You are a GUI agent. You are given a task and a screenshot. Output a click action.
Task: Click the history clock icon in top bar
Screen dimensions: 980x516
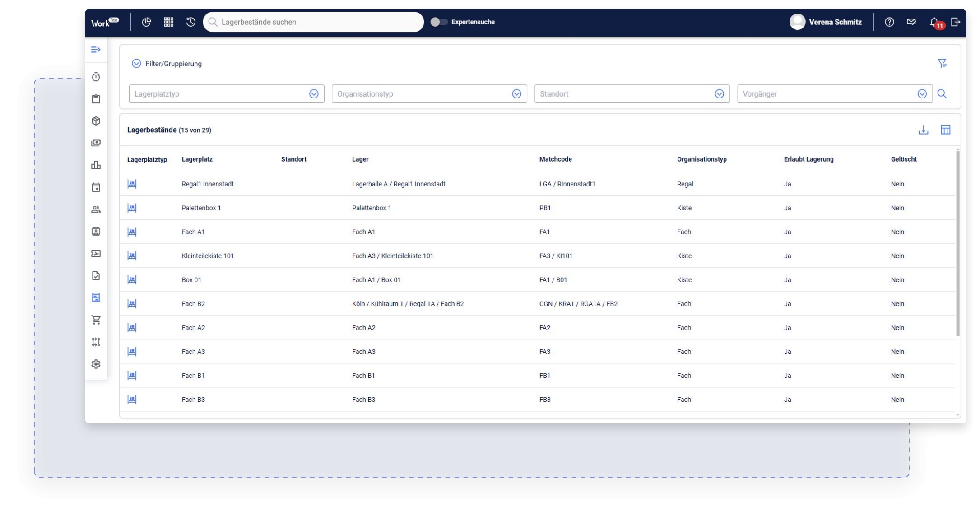pyautogui.click(x=190, y=22)
